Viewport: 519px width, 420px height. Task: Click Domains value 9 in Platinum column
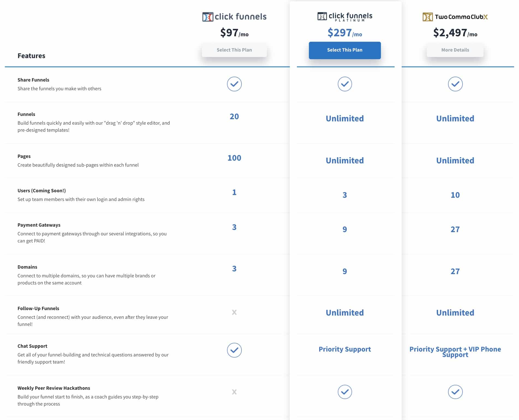click(345, 271)
